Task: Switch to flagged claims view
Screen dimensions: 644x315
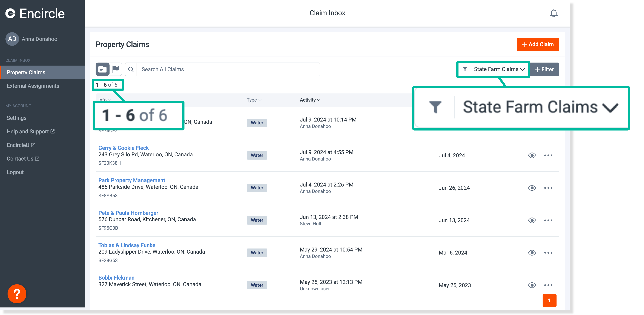Action: point(116,69)
